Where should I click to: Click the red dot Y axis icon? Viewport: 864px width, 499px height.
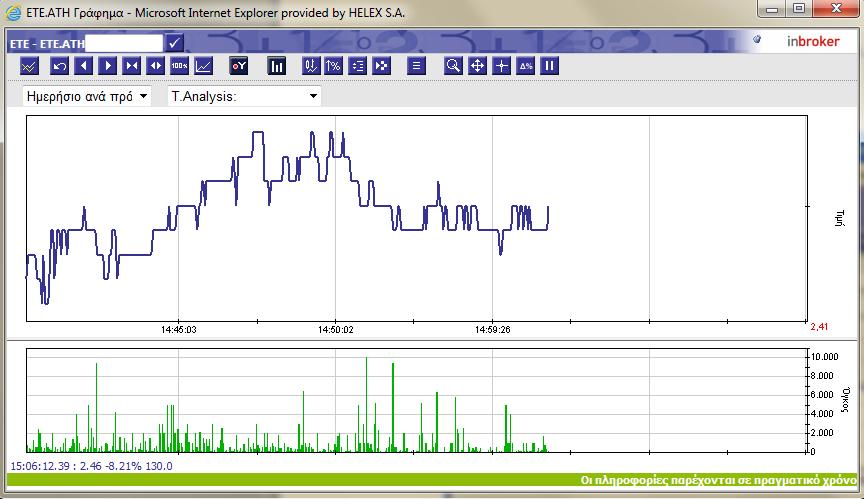pyautogui.click(x=239, y=66)
